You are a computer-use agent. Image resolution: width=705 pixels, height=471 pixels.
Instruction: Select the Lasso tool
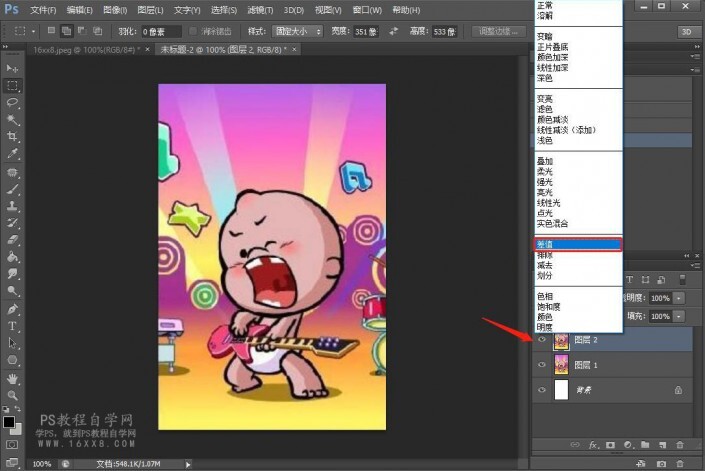point(13,102)
